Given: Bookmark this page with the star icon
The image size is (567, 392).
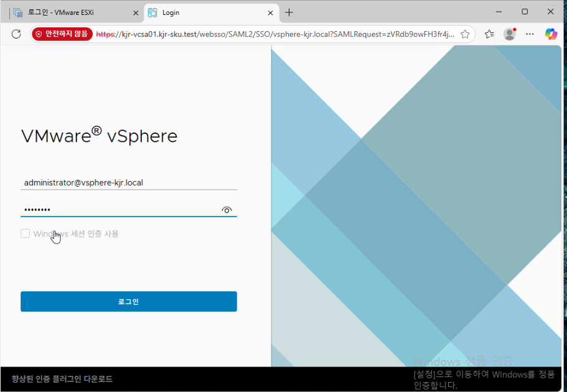Looking at the screenshot, I should (465, 34).
